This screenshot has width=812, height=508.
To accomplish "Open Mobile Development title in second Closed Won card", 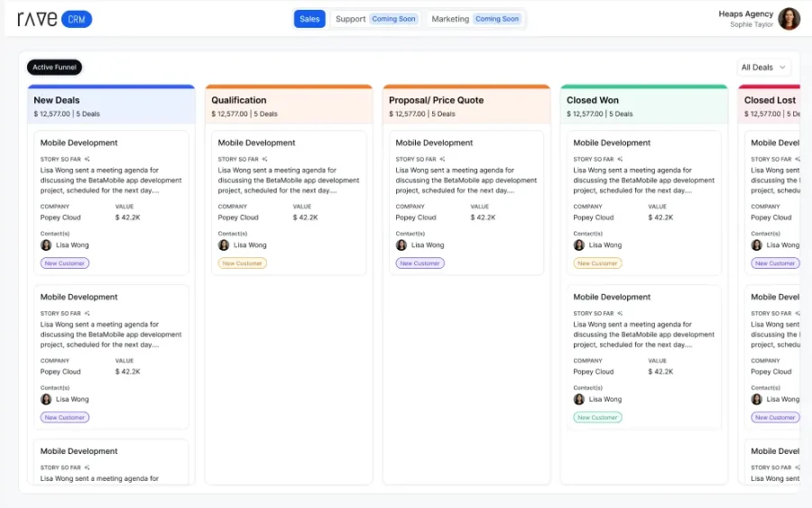I will tap(612, 297).
